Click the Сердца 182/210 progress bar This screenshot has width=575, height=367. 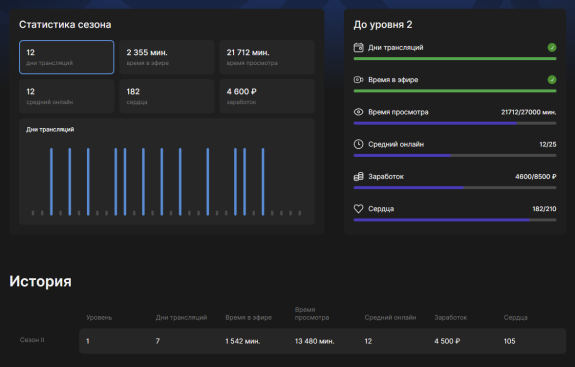[x=455, y=220]
